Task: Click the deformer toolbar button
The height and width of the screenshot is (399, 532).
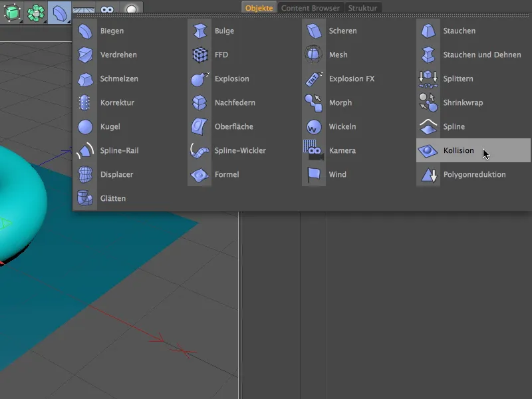Action: tap(59, 12)
